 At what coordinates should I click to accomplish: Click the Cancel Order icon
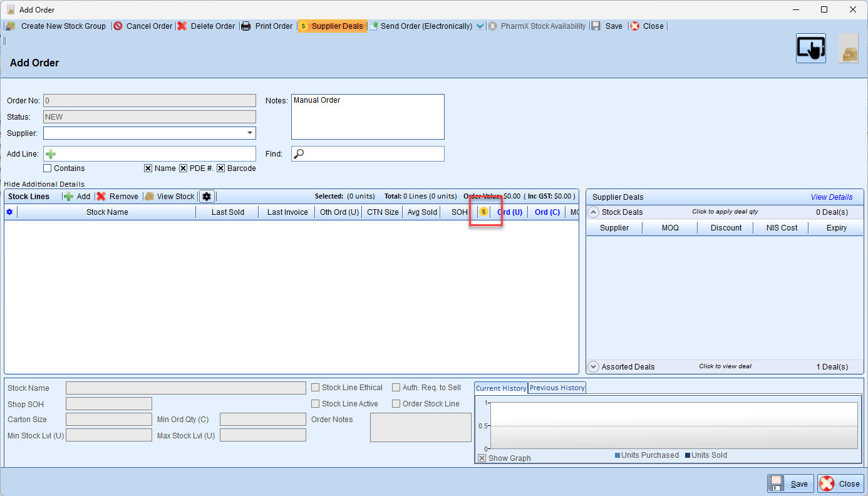(118, 26)
